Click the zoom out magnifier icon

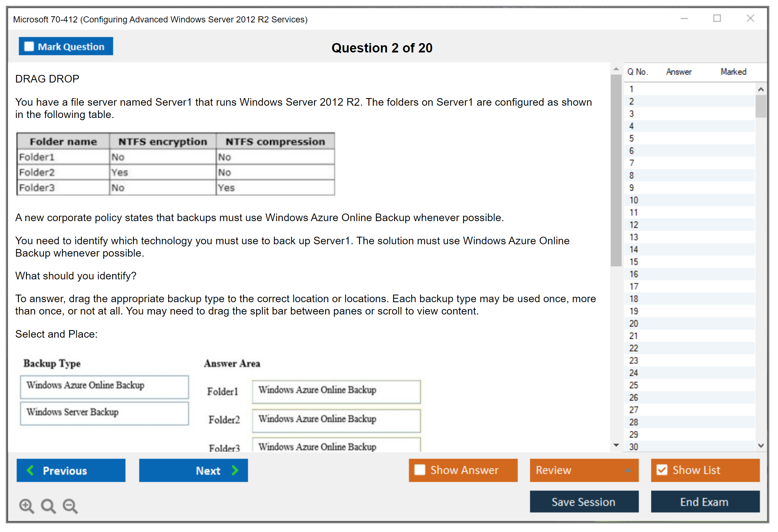(x=70, y=506)
